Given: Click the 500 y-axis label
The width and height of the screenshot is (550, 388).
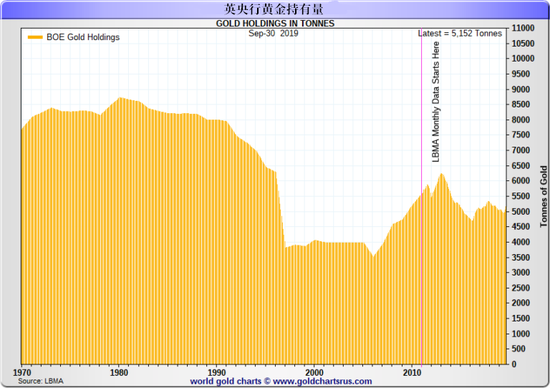Looking at the screenshot, I should (x=518, y=349).
